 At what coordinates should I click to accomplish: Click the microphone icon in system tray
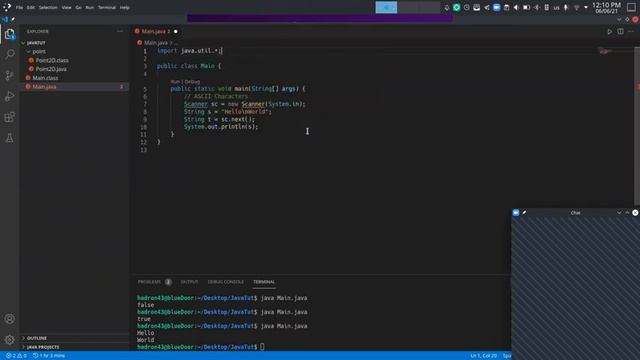566,7
